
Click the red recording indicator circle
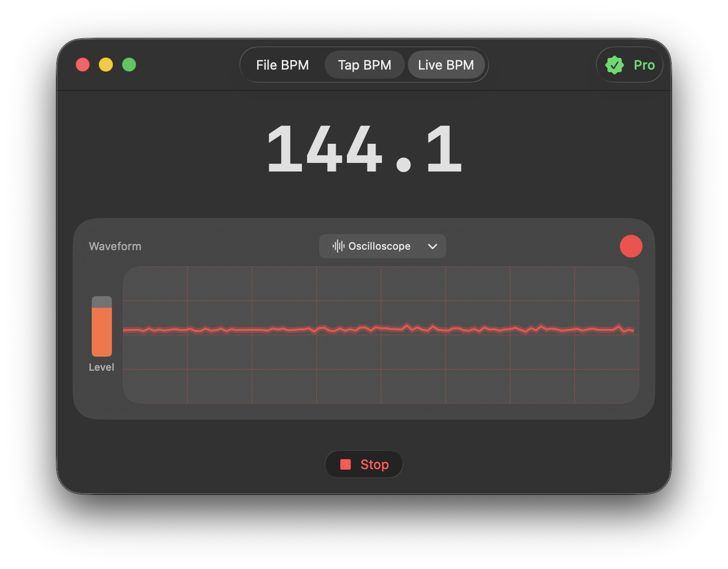pos(631,246)
